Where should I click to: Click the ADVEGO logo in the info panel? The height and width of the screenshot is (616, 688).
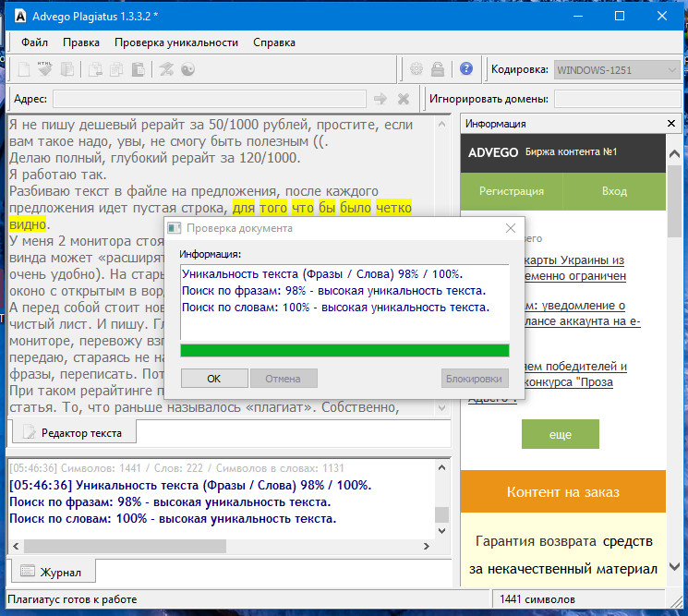tap(493, 152)
